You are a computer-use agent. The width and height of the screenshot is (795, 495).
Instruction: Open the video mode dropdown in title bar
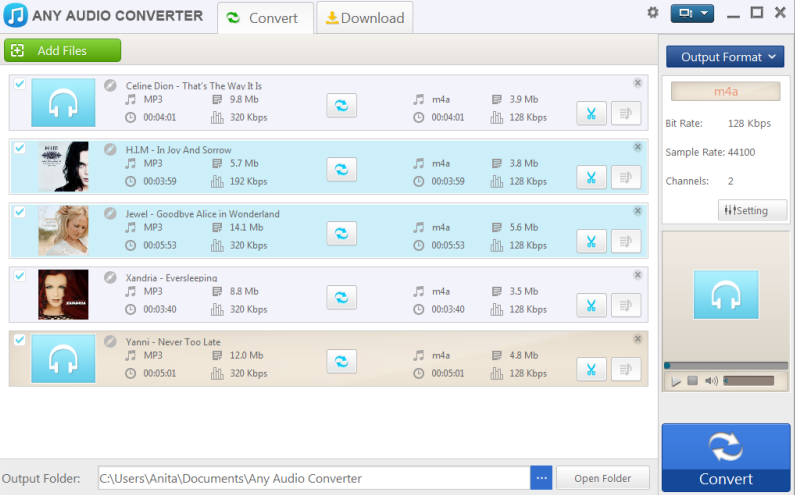[x=692, y=13]
